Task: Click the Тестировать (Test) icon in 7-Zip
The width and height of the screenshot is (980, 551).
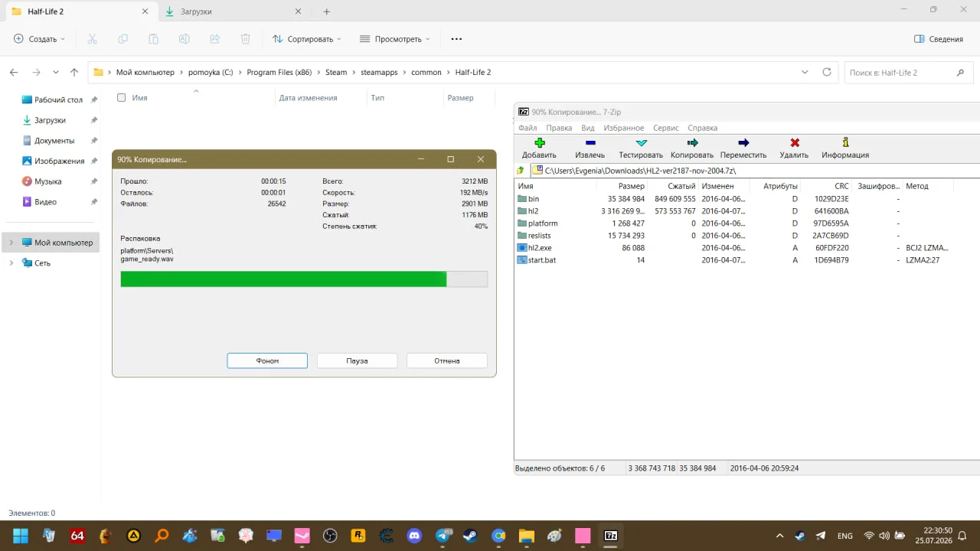Action: (642, 143)
